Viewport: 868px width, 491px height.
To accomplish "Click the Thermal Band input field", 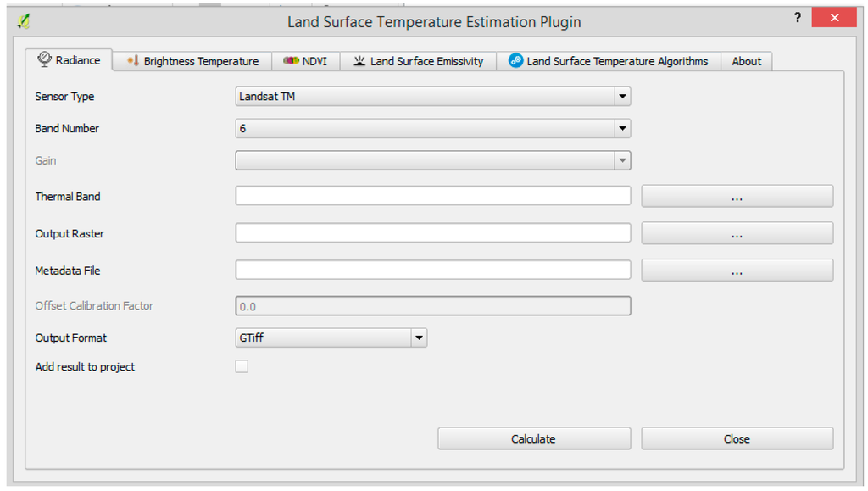I will (x=432, y=196).
